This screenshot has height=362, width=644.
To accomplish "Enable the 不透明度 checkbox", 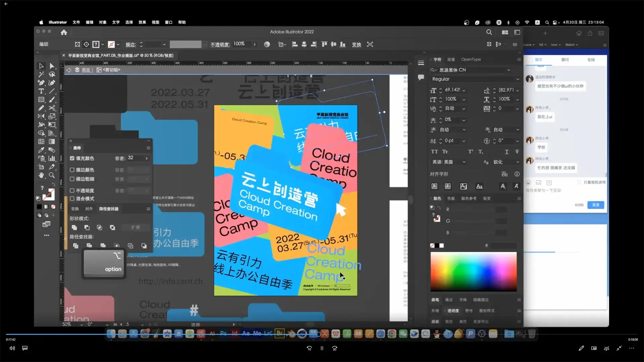I will click(x=72, y=190).
